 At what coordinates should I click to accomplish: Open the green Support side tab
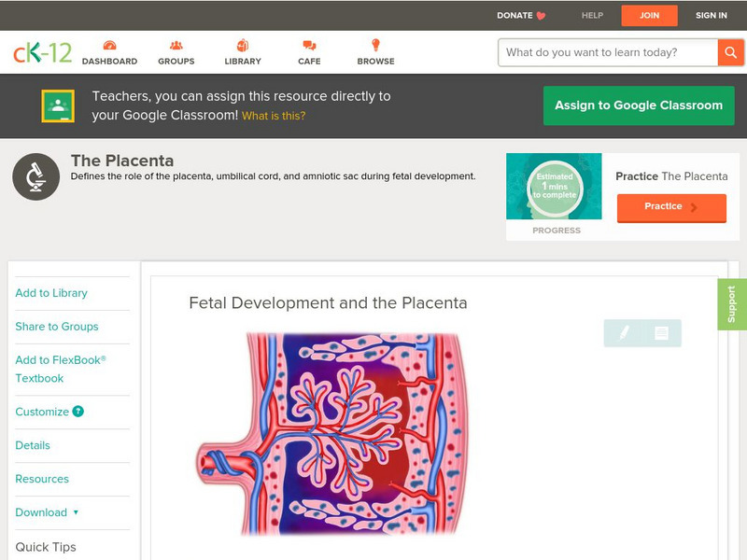732,304
